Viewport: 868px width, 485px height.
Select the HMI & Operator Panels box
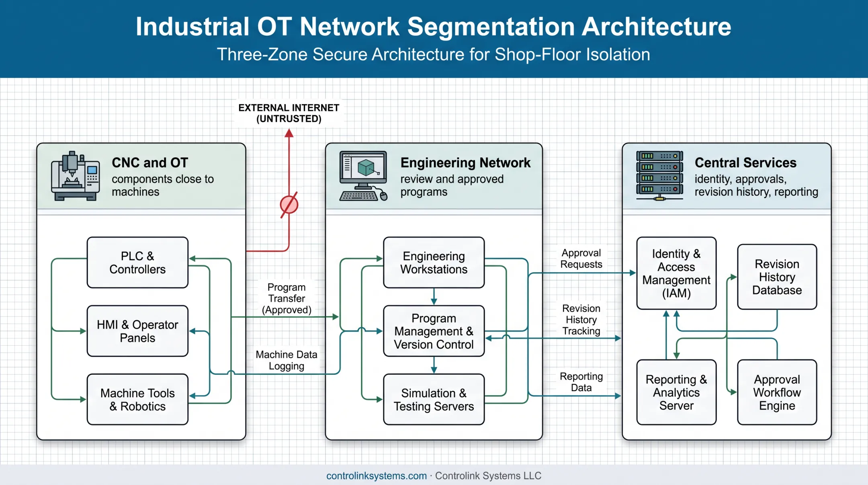point(137,331)
